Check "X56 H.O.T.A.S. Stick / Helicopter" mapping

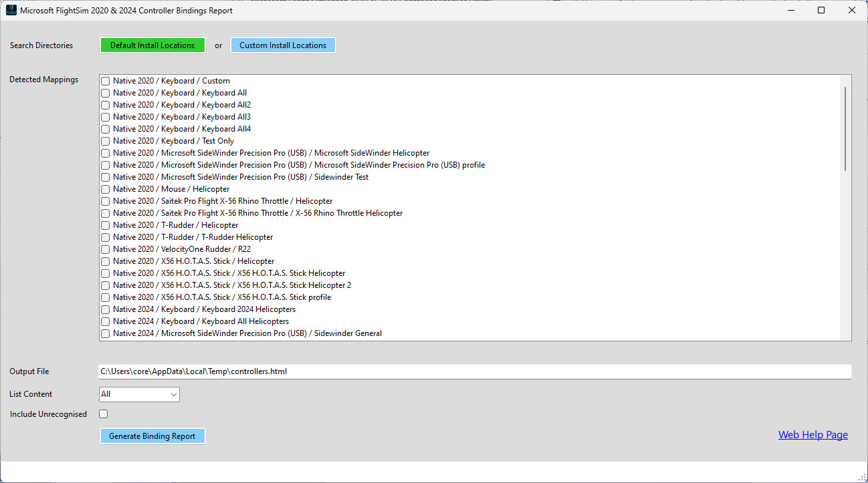tap(106, 261)
